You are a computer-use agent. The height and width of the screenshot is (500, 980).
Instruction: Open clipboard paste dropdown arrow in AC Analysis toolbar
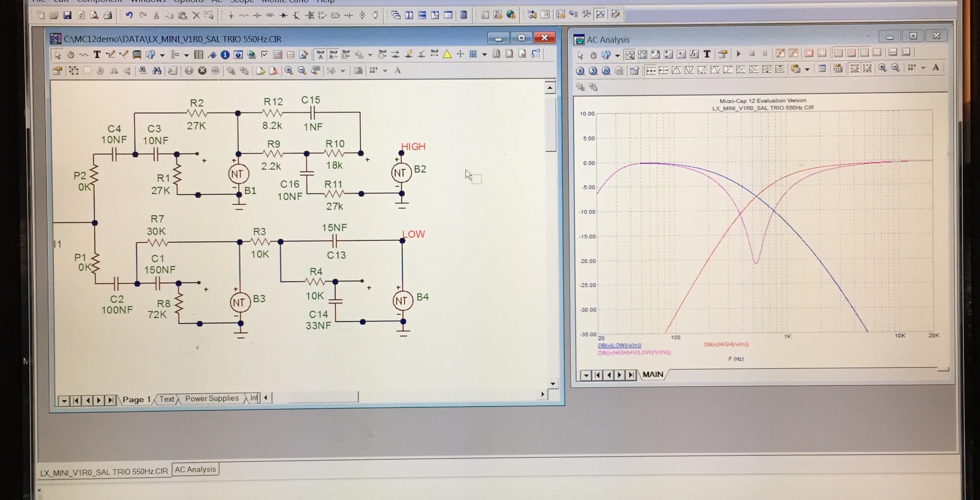pyautogui.click(x=807, y=69)
